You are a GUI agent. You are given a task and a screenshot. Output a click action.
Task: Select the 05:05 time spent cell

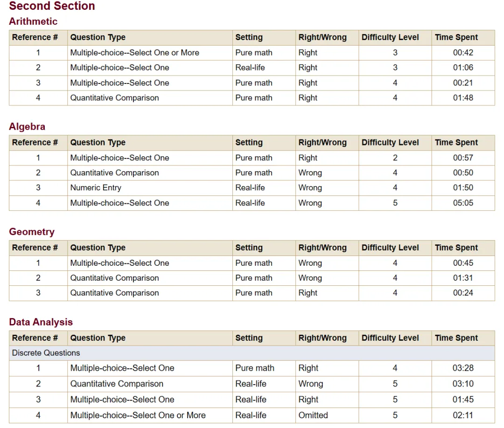(x=462, y=203)
